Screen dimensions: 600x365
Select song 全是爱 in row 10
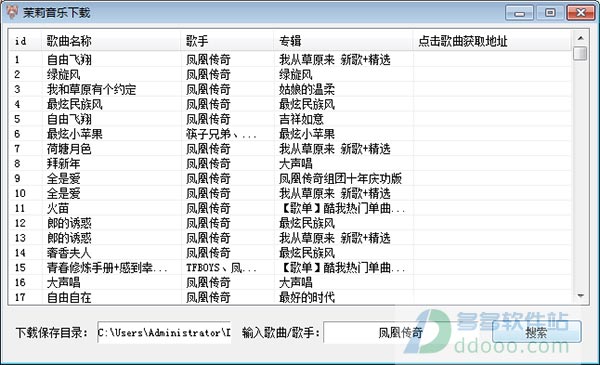64,194
